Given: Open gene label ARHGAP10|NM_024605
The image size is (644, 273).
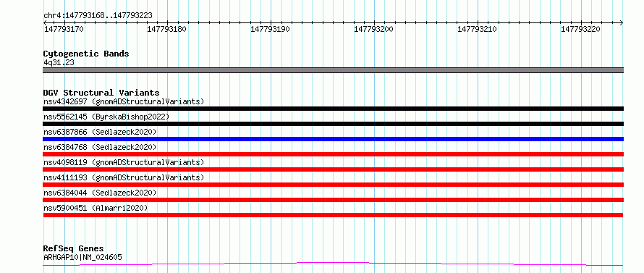Looking at the screenshot, I should pyautogui.click(x=82, y=257).
